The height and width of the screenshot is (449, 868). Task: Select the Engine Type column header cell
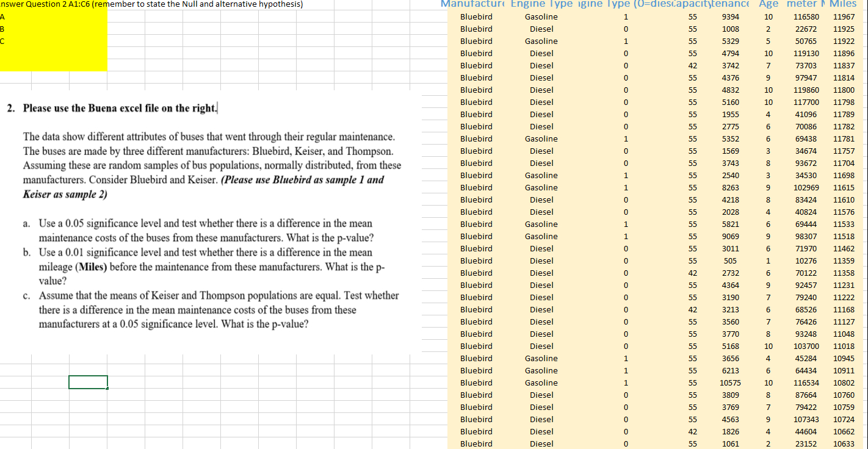tap(540, 4)
